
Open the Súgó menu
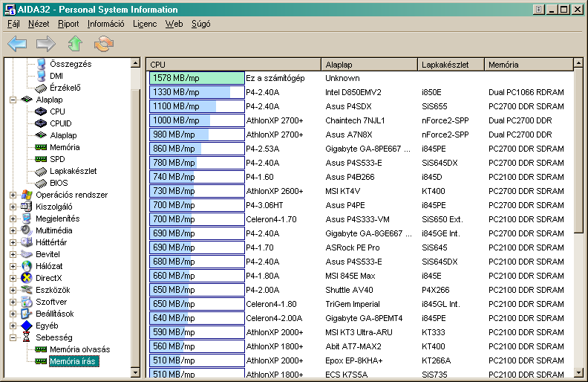[201, 24]
